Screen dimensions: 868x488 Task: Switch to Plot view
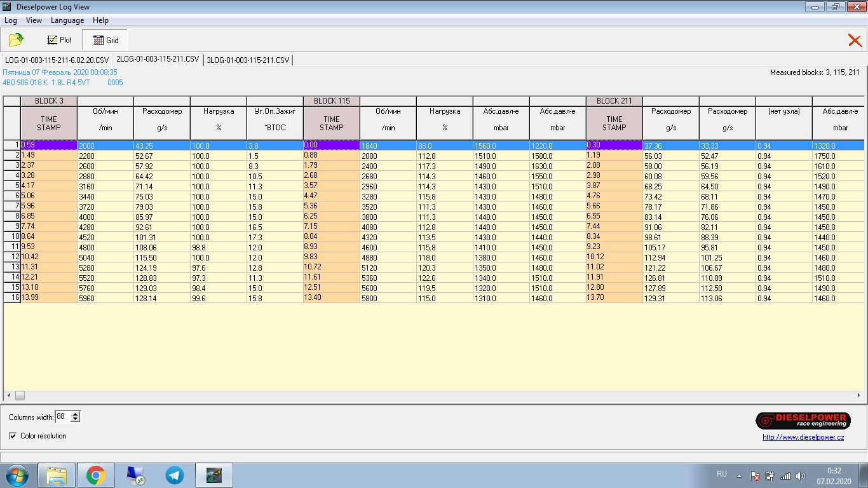pyautogui.click(x=59, y=40)
